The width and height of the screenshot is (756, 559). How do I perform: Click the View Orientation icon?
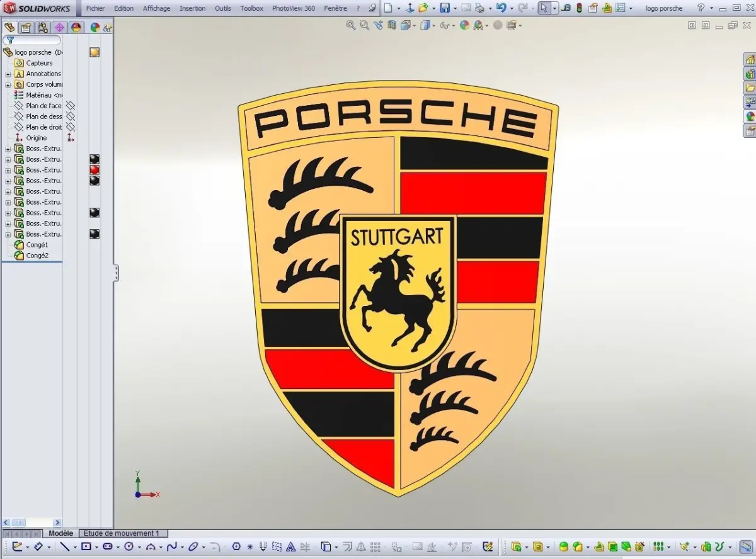click(x=405, y=25)
